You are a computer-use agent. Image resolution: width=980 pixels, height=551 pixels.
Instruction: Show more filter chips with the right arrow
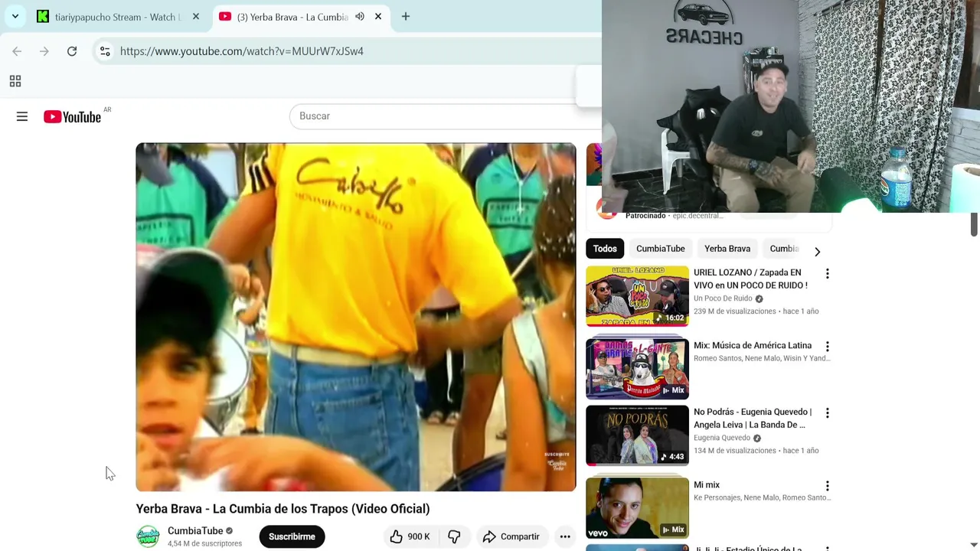coord(817,251)
